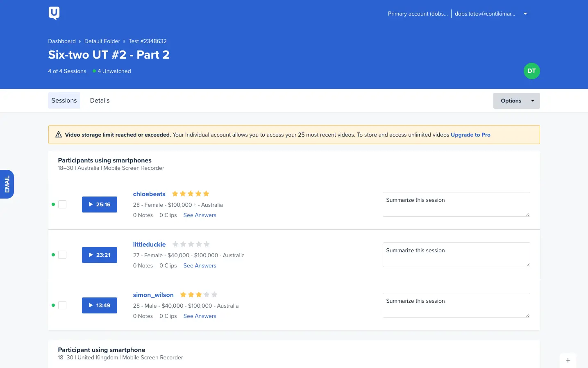
Task: Open the EMAIL side tab
Action: click(7, 184)
